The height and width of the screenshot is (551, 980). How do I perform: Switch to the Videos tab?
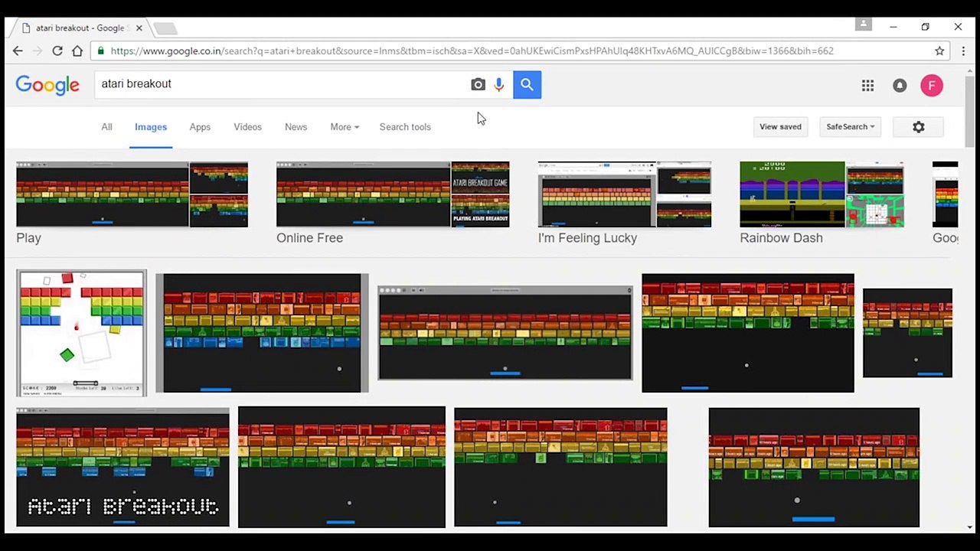click(247, 127)
